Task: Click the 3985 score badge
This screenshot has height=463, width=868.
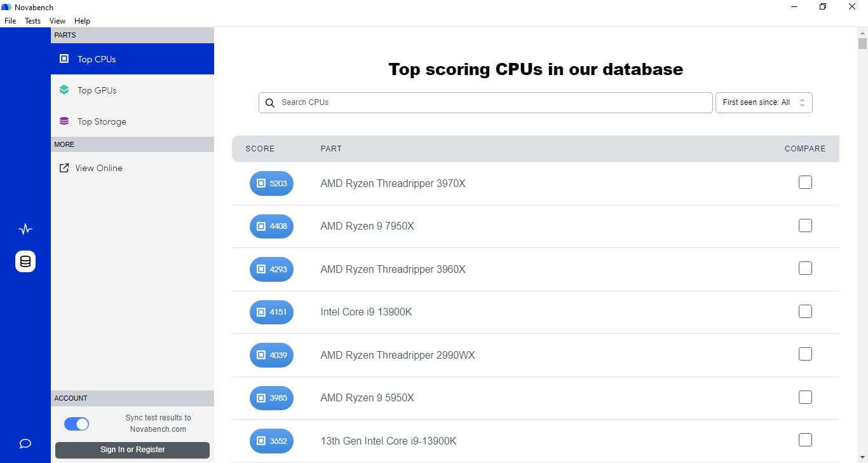Action: pyautogui.click(x=271, y=397)
